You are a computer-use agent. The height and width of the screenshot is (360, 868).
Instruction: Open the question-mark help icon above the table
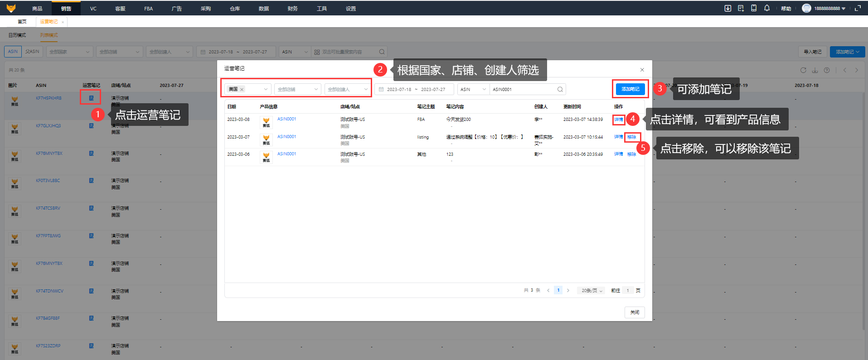(827, 70)
